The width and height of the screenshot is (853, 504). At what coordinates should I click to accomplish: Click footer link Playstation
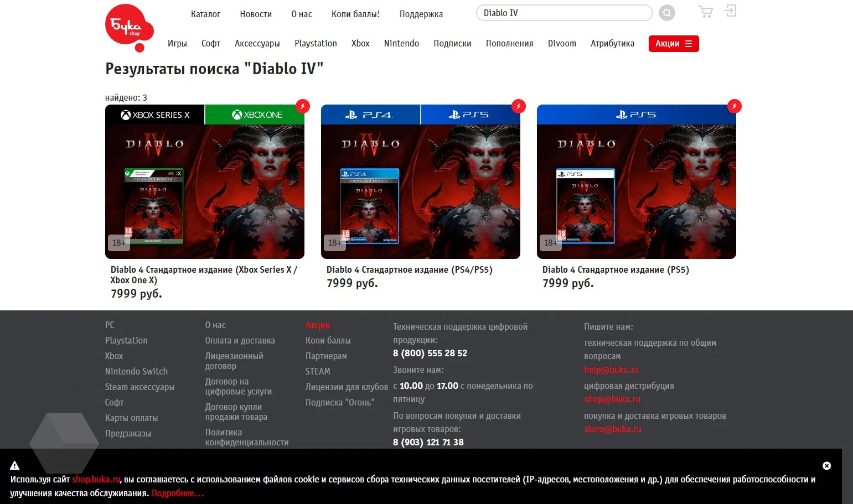point(126,341)
